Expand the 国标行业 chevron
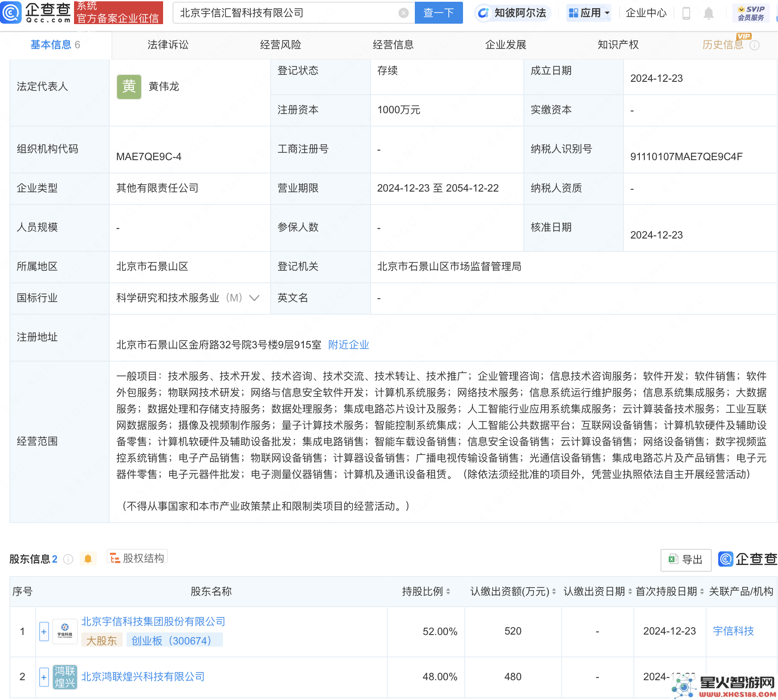778x700 pixels. click(254, 298)
